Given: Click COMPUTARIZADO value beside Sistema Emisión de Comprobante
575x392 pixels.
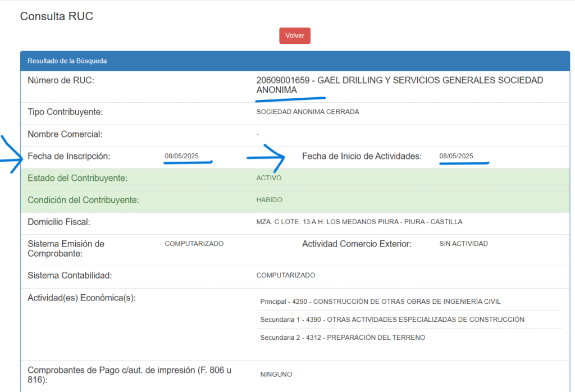Looking at the screenshot, I should tap(194, 244).
